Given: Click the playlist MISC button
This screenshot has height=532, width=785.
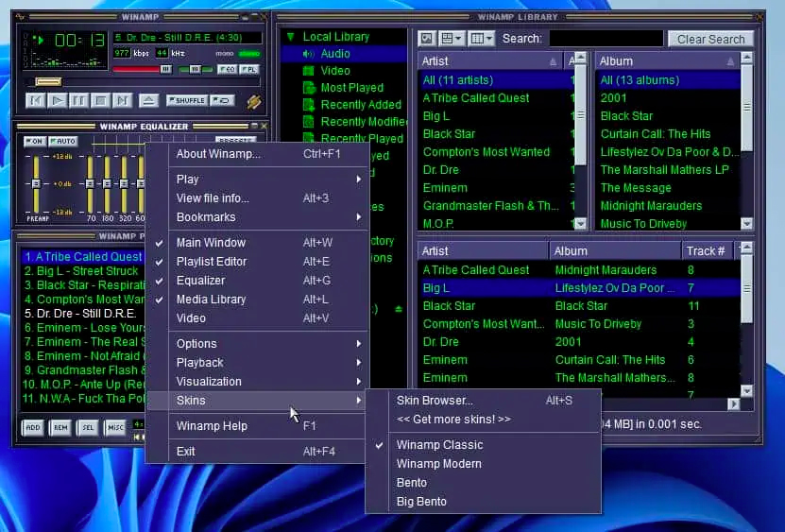Looking at the screenshot, I should click(x=115, y=427).
